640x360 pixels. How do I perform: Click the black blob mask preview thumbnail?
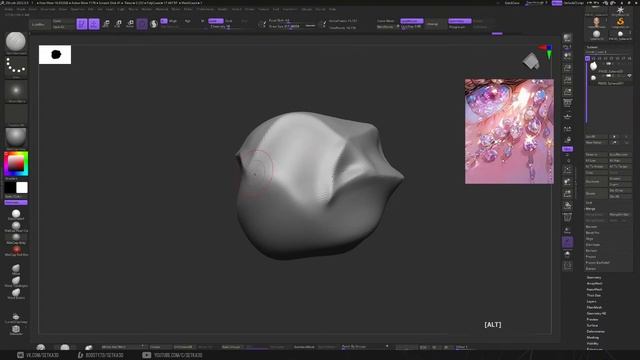coord(55,55)
